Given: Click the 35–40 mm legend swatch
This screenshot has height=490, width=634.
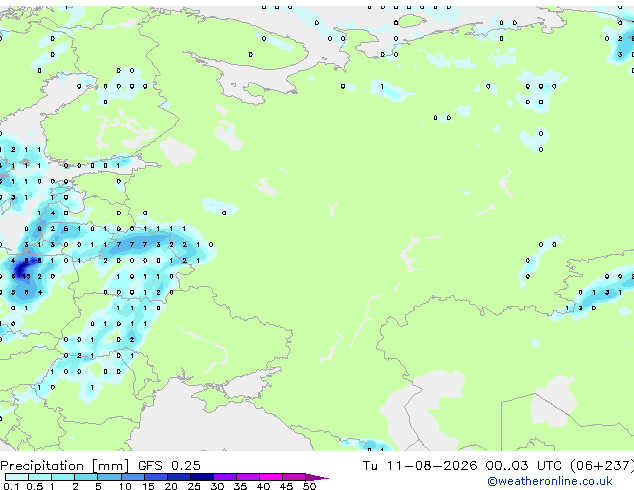Looking at the screenshot, I should (x=247, y=477).
